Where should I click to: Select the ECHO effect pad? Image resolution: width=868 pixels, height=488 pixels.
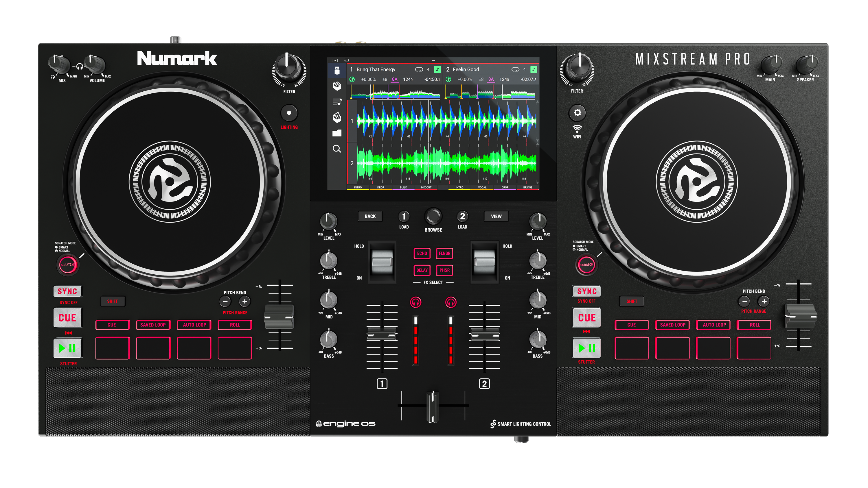point(422,254)
